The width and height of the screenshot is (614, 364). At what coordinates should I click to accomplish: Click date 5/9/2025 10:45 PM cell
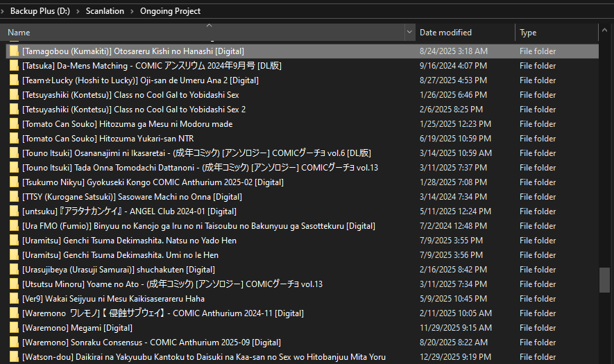[454, 299]
